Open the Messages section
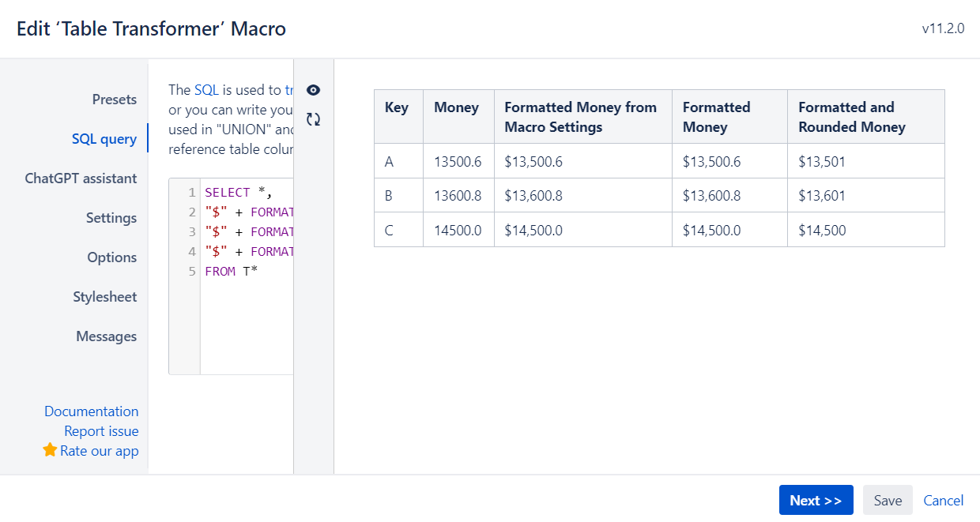The image size is (980, 522). click(x=107, y=336)
